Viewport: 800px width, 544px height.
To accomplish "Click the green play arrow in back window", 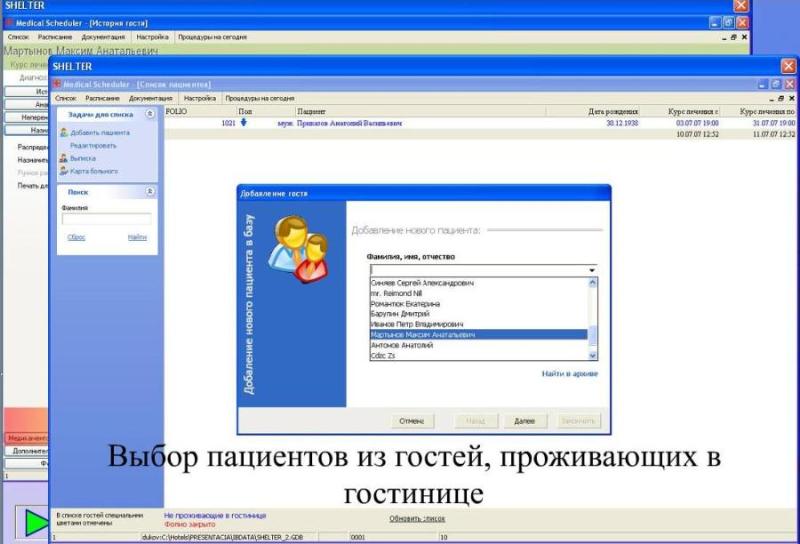I will 36,522.
